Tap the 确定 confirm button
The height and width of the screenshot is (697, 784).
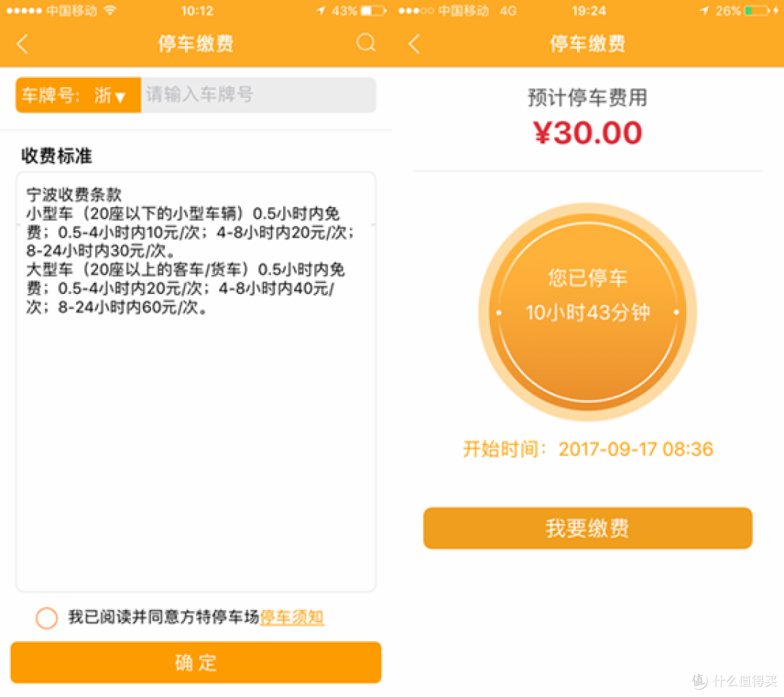(196, 662)
